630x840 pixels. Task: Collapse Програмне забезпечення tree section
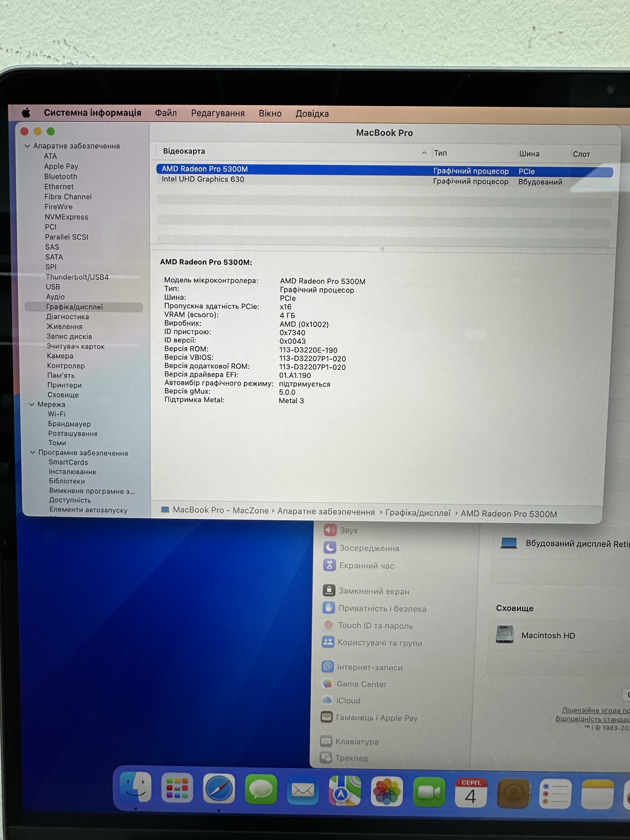click(x=33, y=452)
